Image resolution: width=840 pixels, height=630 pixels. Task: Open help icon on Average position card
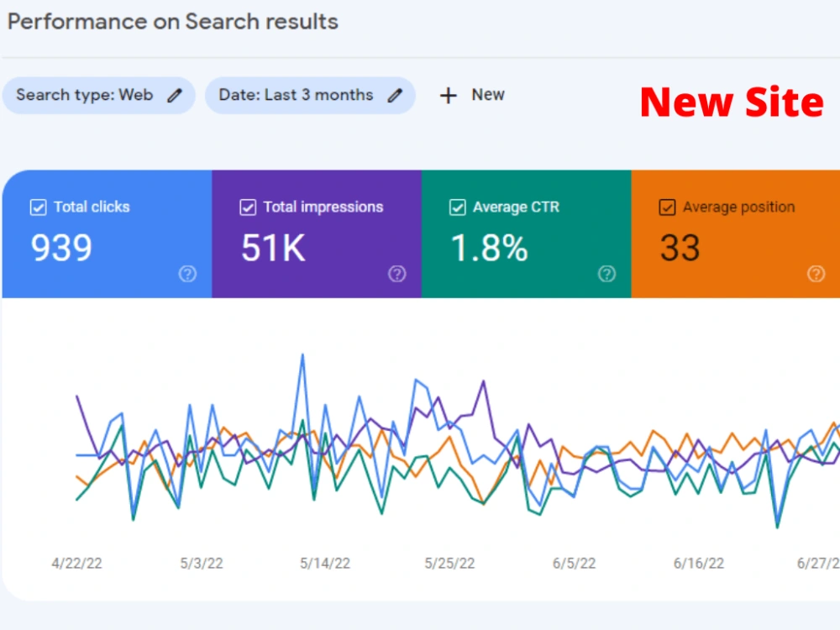click(816, 274)
